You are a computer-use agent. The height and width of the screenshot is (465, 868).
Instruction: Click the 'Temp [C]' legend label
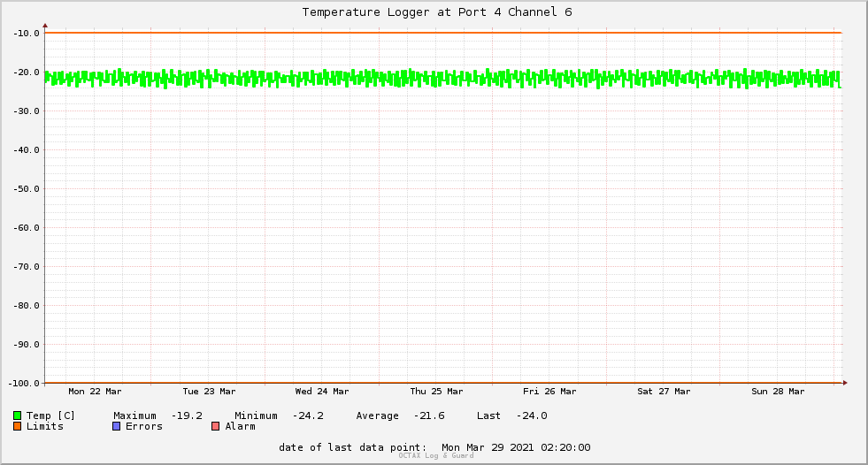(50, 415)
